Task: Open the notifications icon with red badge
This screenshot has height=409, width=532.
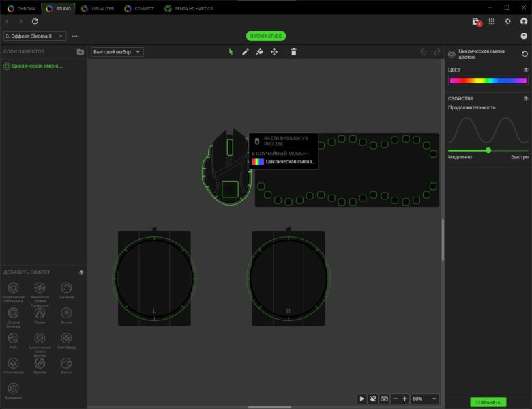Action: click(x=477, y=22)
